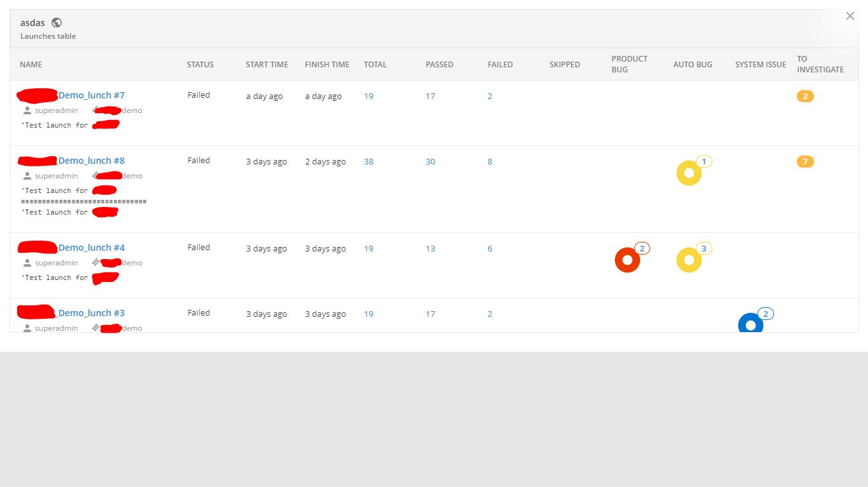Open passed count 17 for Demo_lunch #7
Image resolution: width=868 pixels, height=487 pixels.
tap(430, 97)
